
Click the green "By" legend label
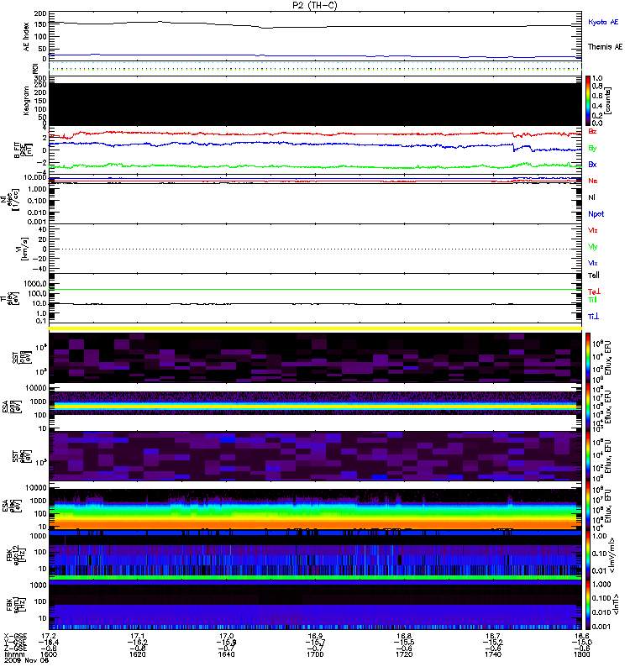coord(592,149)
